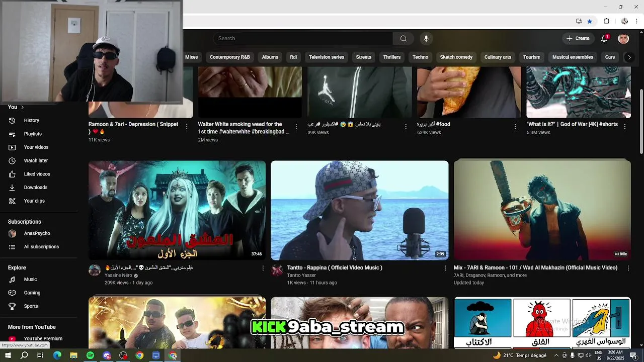Select the Thrillers chip
Screen dimensions: 644x362
(392, 57)
